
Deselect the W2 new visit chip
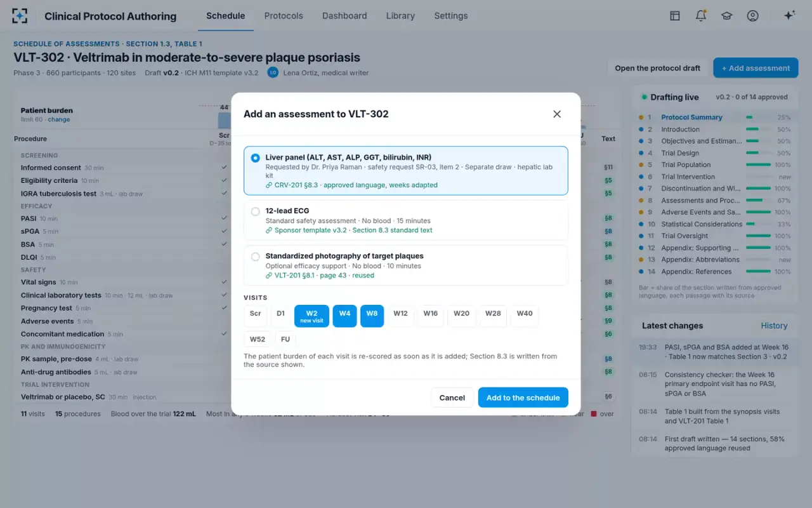[311, 316]
